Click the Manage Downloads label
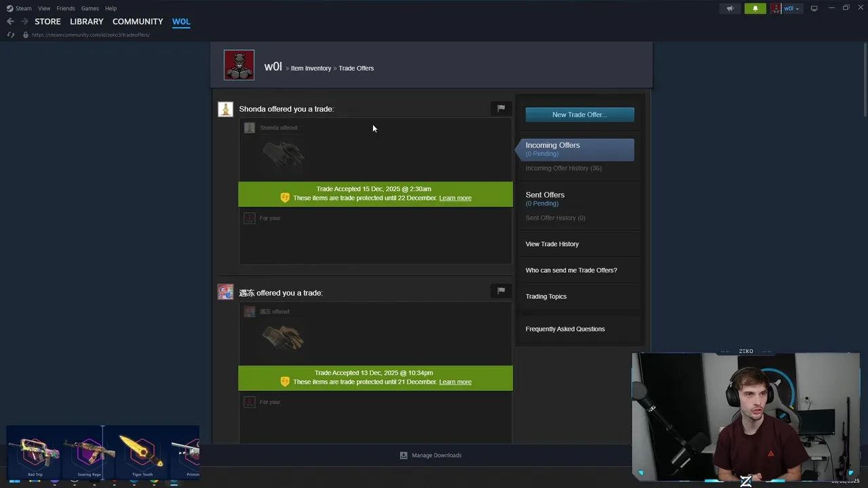 (x=437, y=455)
